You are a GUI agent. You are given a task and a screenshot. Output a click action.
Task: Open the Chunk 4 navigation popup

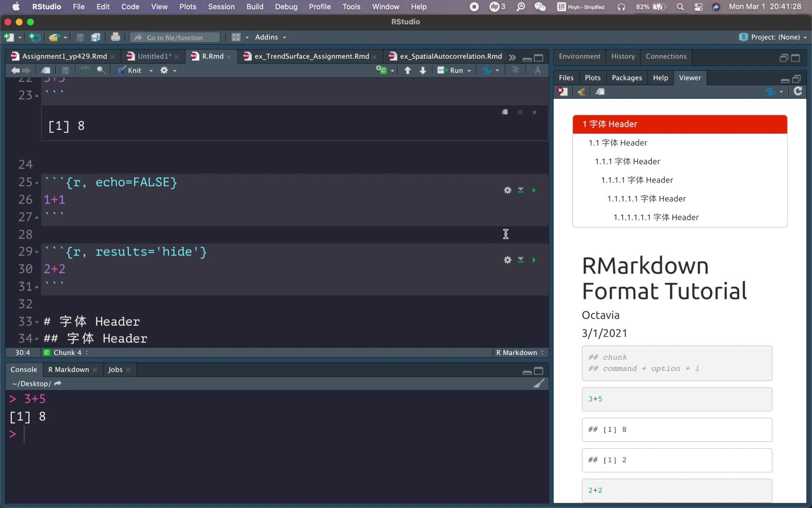pyautogui.click(x=66, y=352)
